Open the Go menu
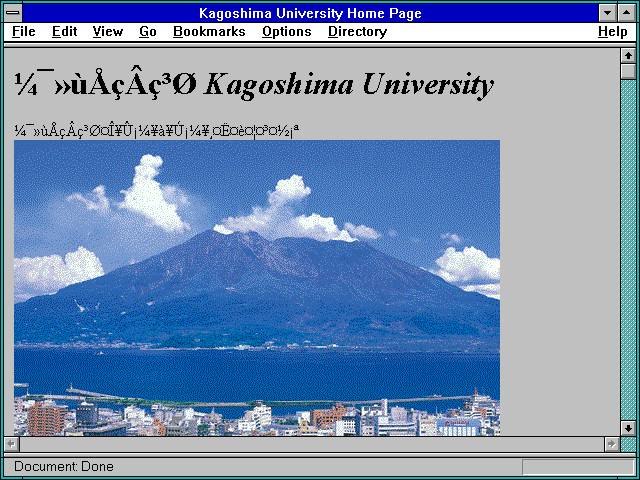The width and height of the screenshot is (640, 480). [x=148, y=32]
